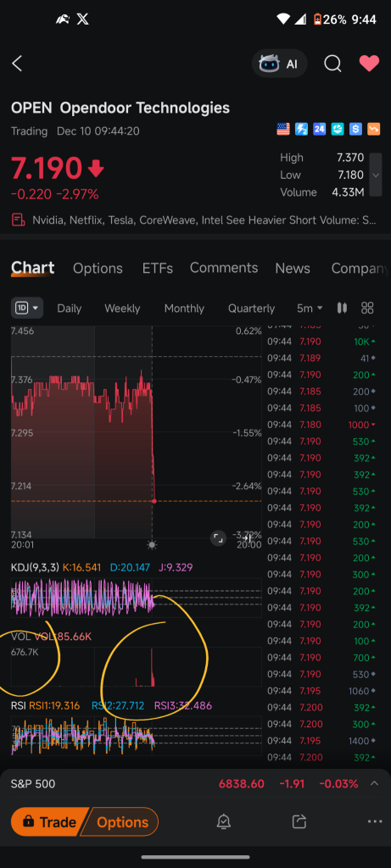Tap the red news document icon

click(19, 220)
